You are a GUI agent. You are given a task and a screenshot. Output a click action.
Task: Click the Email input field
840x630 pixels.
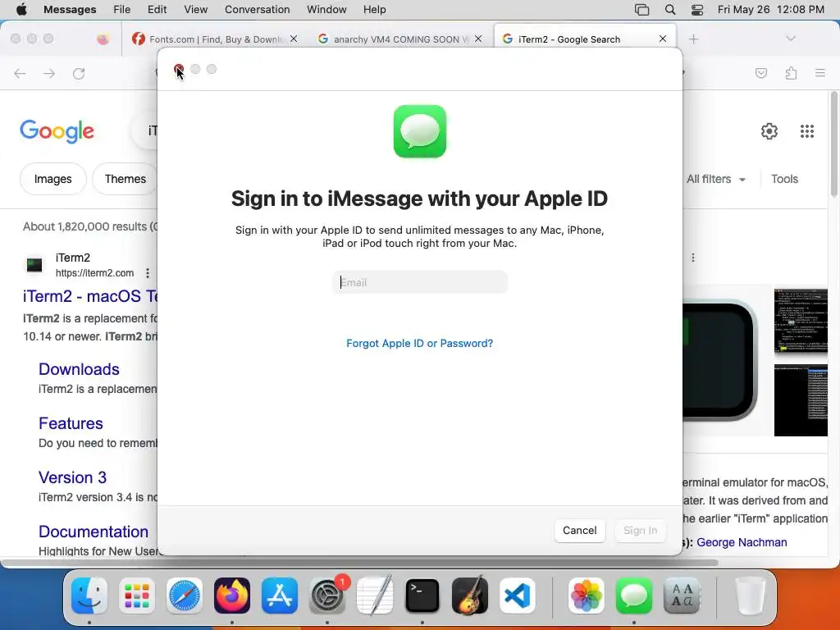click(x=420, y=282)
